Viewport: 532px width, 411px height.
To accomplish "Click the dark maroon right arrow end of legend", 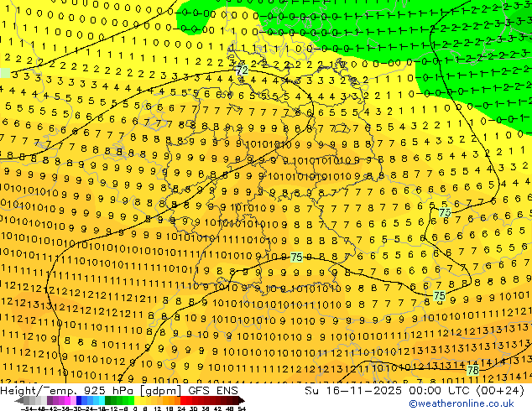I will [242, 401].
